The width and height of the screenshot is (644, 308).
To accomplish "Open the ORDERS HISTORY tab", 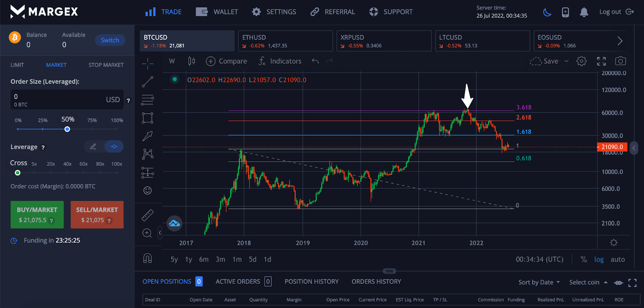I will pos(376,281).
